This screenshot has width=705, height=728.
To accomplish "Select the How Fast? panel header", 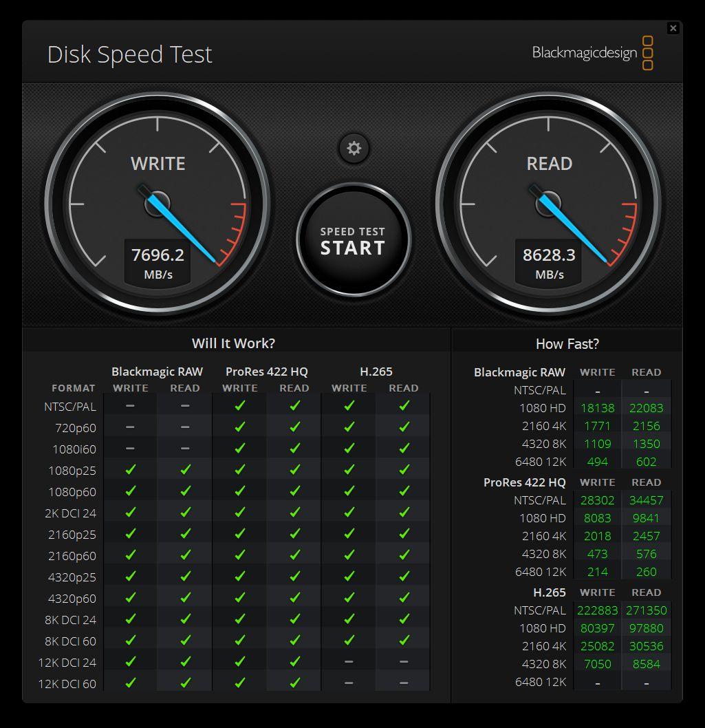I will click(x=567, y=343).
